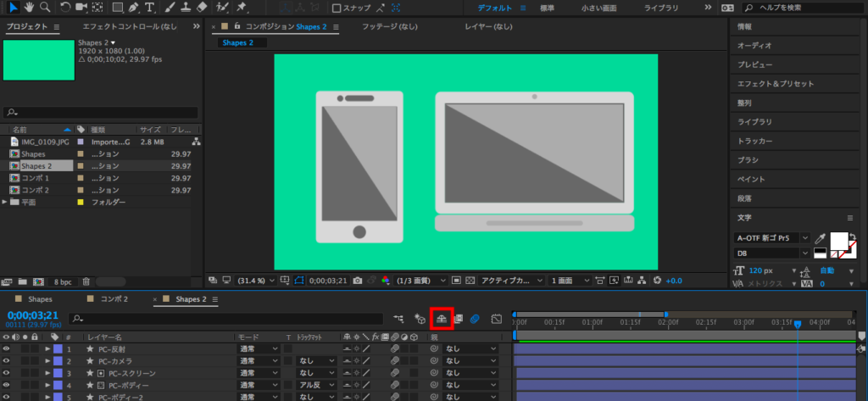Toggle visibility of PC-スクリーン layer
The image size is (868, 401).
pos(7,372)
